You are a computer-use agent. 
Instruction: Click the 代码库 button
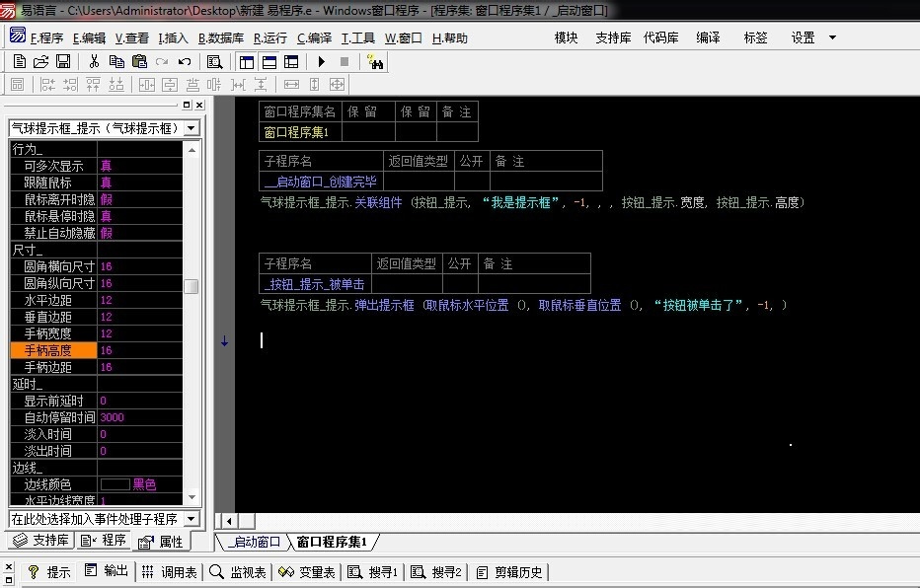click(x=660, y=37)
